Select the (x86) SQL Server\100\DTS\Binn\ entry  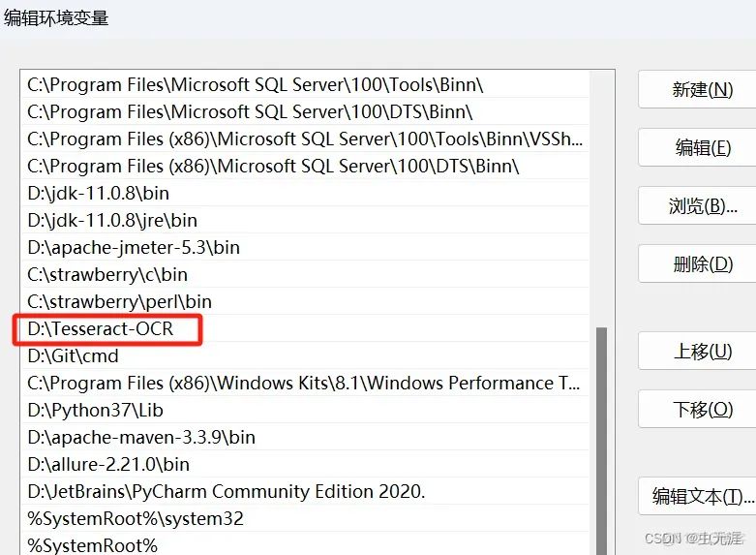tap(305, 166)
